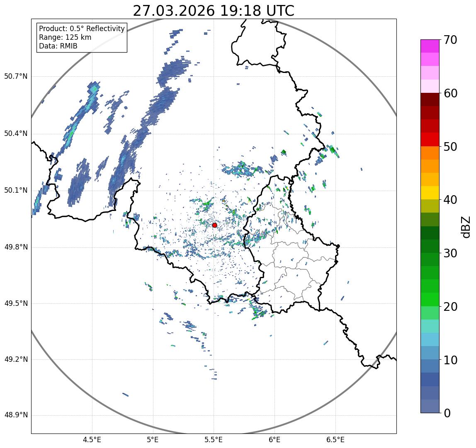Image resolution: width=476 pixels, height=448 pixels.
Task: Select the Data: RMIB label
Action: [58, 46]
